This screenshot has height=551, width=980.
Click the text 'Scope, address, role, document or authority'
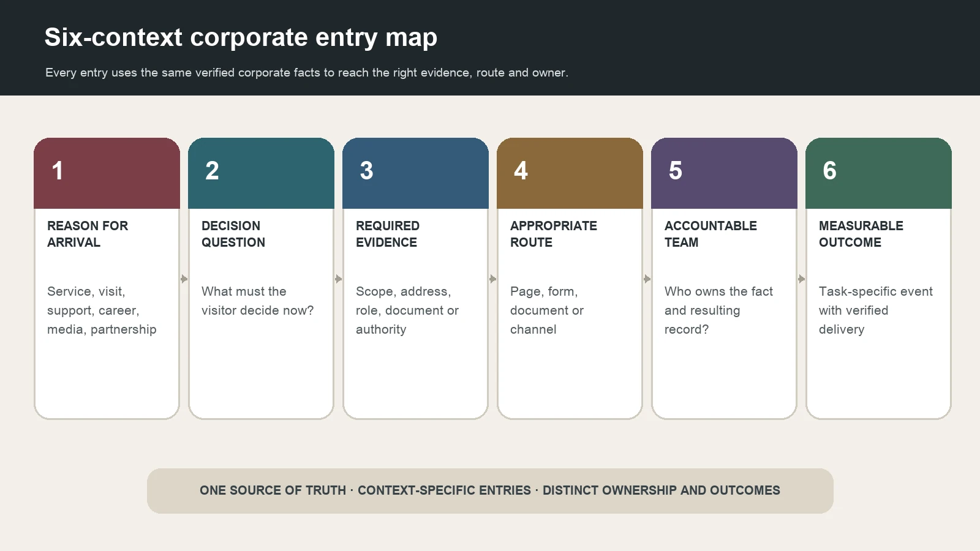(x=407, y=310)
